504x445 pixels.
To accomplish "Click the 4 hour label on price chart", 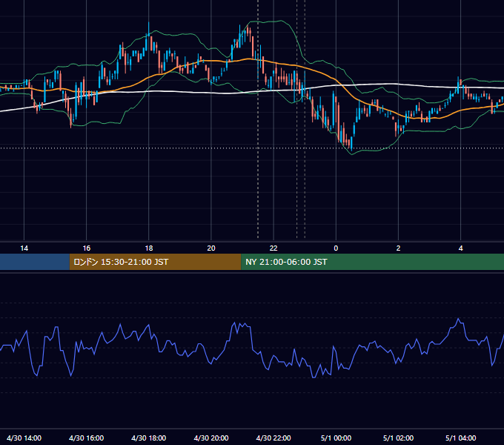I will pos(460,248).
